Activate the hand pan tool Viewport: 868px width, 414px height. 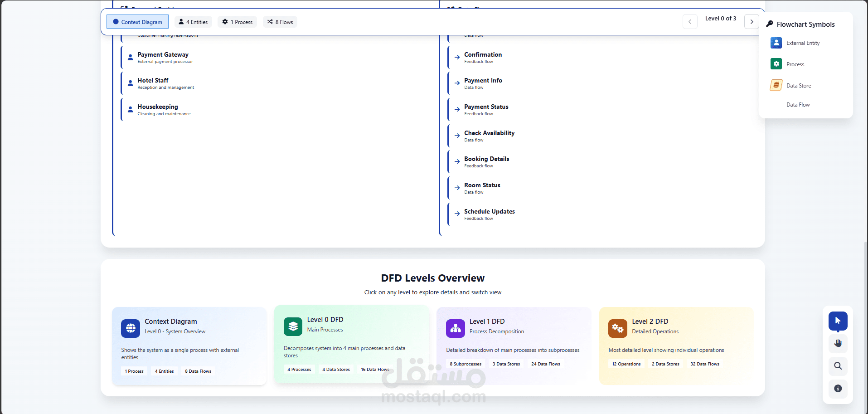point(838,344)
